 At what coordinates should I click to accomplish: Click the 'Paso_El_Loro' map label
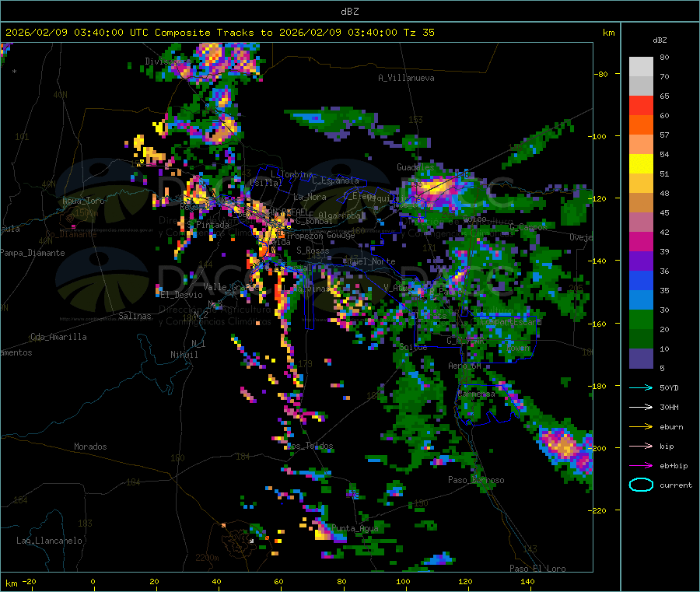[x=537, y=569]
